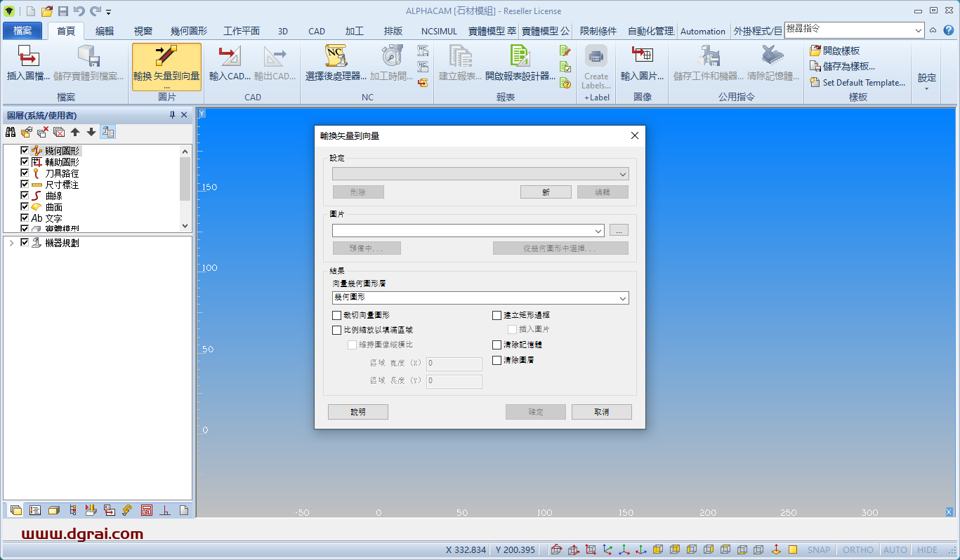Uncheck the 幾何圖形 layer checkbox

tap(25, 151)
